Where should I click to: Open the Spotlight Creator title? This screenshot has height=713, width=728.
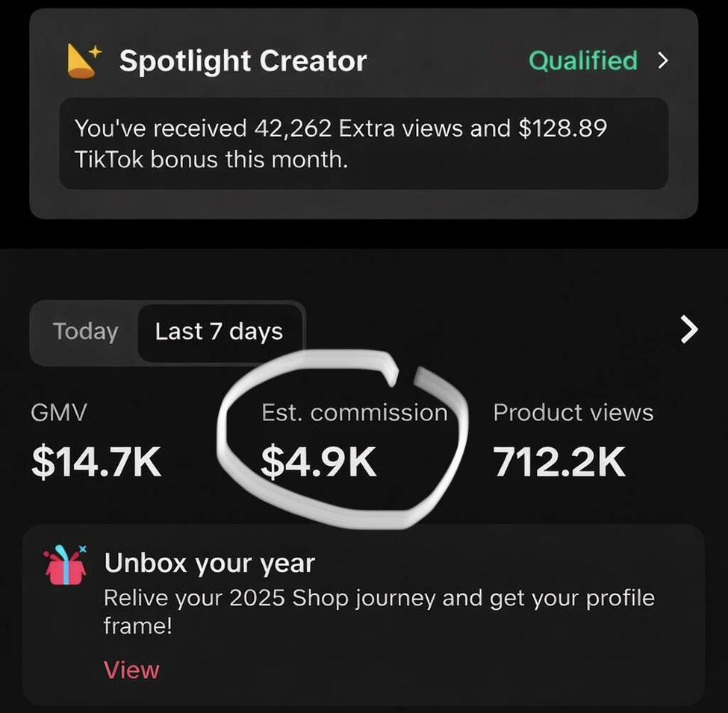243,61
